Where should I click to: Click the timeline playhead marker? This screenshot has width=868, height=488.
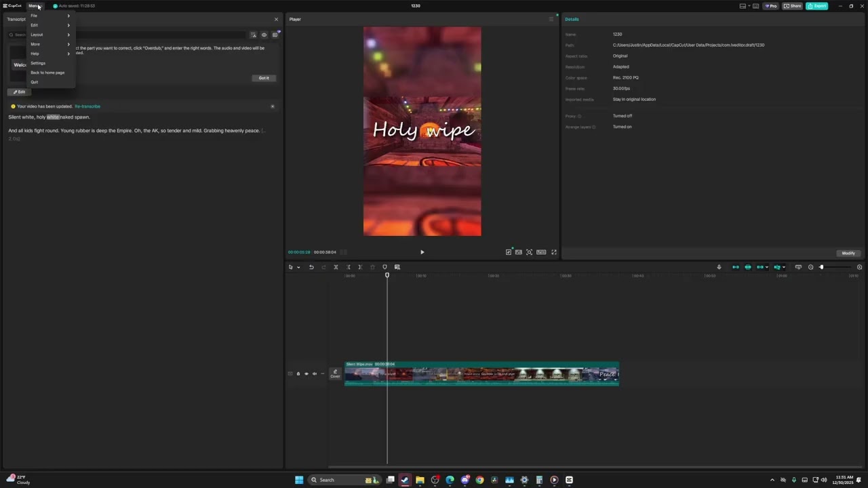click(387, 275)
